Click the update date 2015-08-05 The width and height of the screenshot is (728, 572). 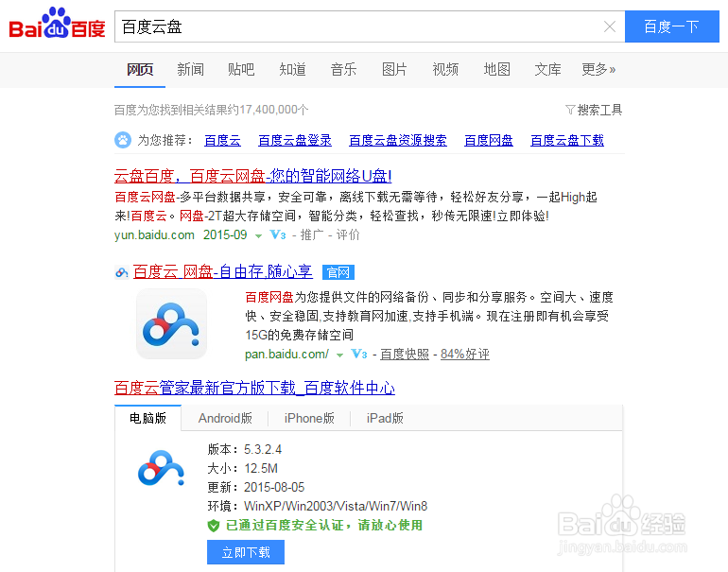(x=274, y=488)
